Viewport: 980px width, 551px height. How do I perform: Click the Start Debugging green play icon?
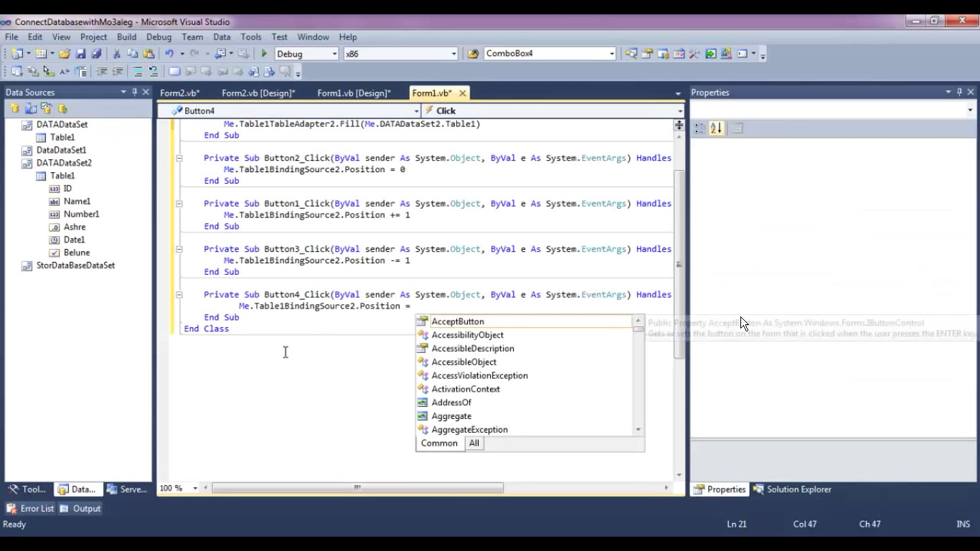(x=264, y=54)
